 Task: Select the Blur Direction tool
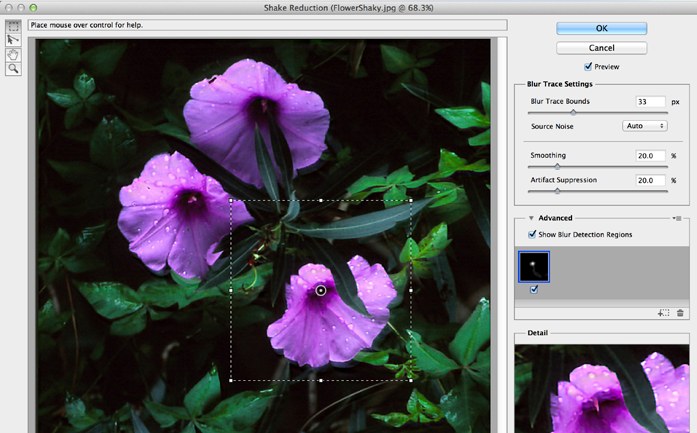point(13,40)
